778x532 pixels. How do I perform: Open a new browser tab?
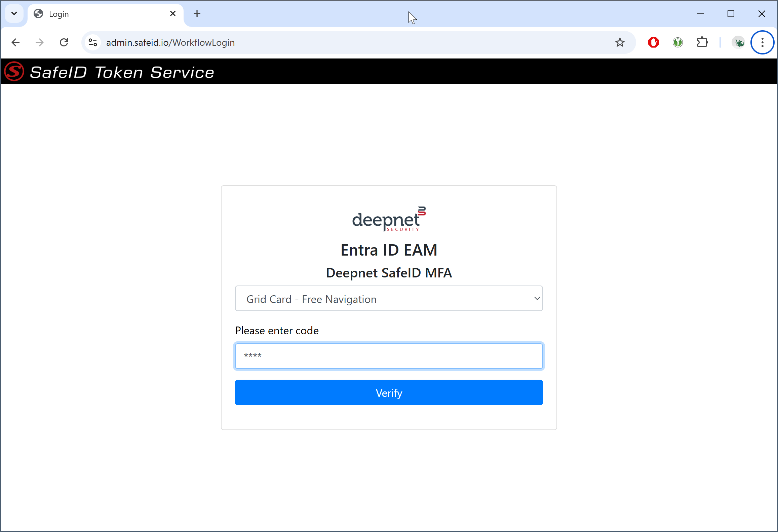[x=197, y=14]
